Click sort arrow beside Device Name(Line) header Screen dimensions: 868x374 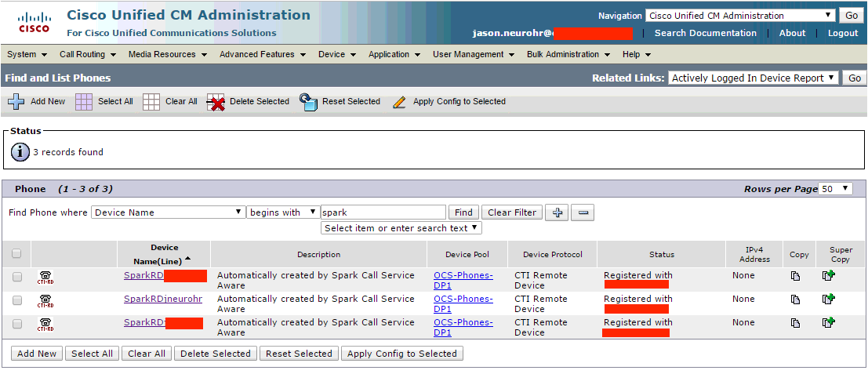click(187, 259)
